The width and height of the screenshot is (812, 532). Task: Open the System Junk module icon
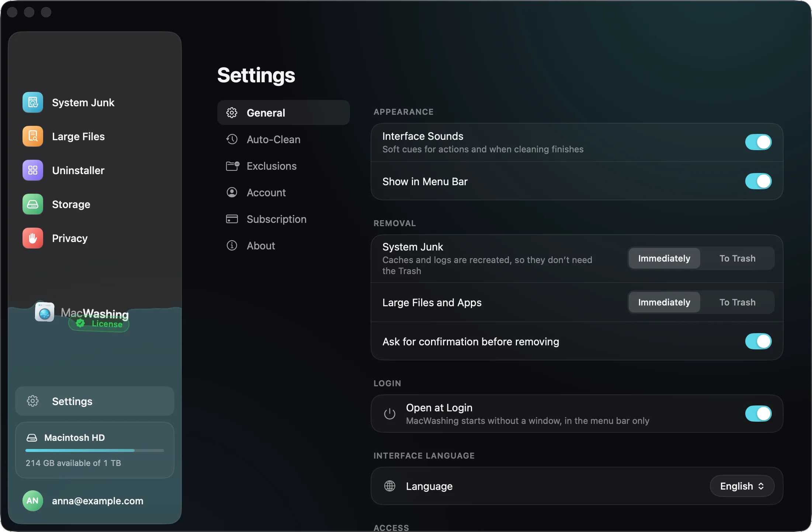click(x=33, y=103)
